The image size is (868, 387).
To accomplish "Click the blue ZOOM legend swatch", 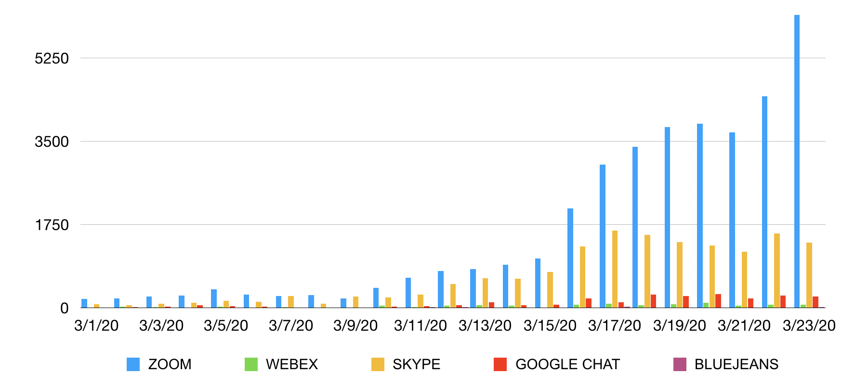I will pos(133,364).
